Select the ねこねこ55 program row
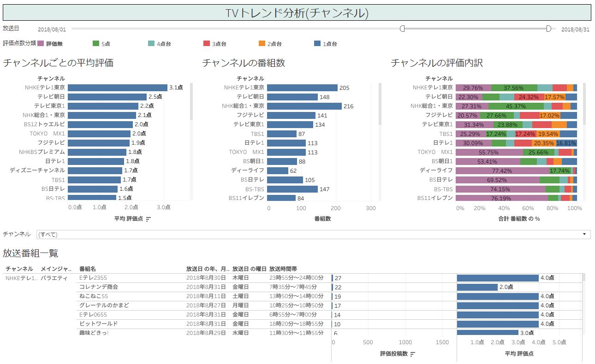 (94, 296)
